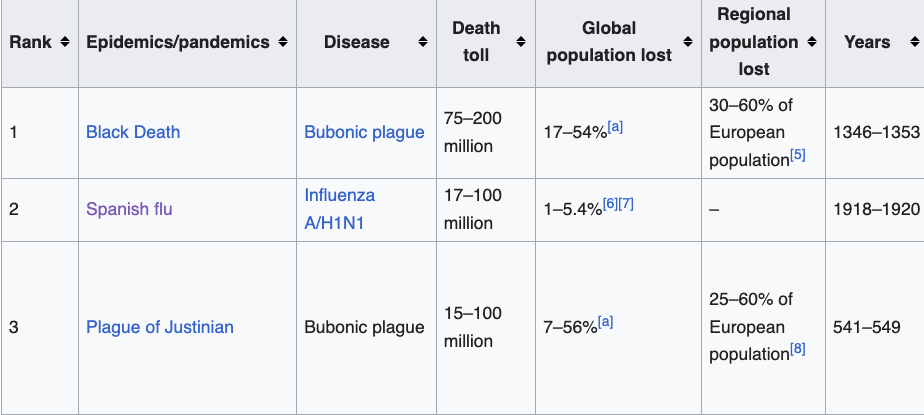Open the Influenza A/H1N1 link

click(x=340, y=209)
